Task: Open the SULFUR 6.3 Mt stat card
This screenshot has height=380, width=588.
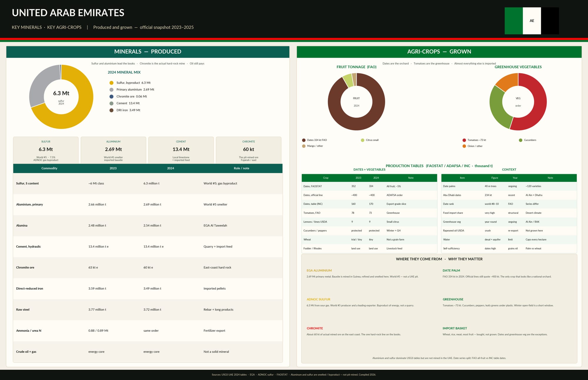Action: 46,150
